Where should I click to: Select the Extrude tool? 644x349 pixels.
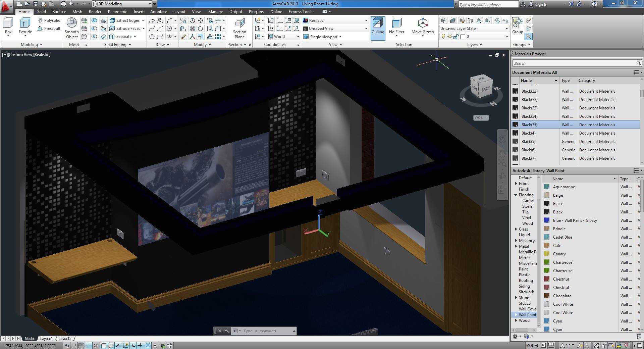(25, 26)
